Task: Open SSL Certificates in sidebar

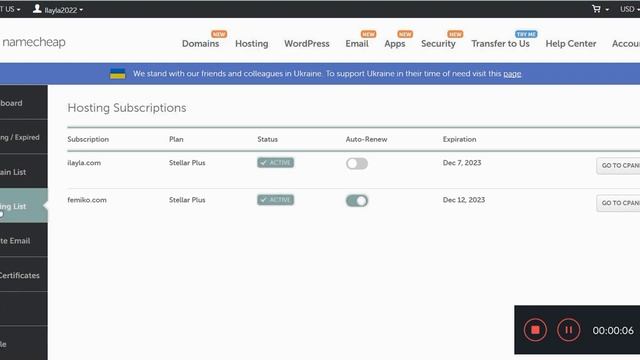Action: tap(24, 275)
